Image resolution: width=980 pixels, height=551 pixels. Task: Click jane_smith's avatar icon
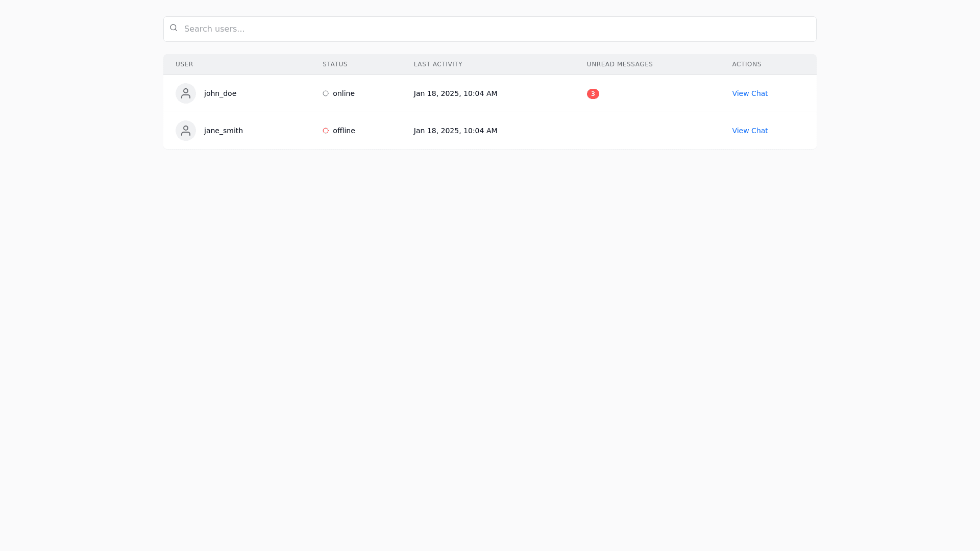coord(186,131)
